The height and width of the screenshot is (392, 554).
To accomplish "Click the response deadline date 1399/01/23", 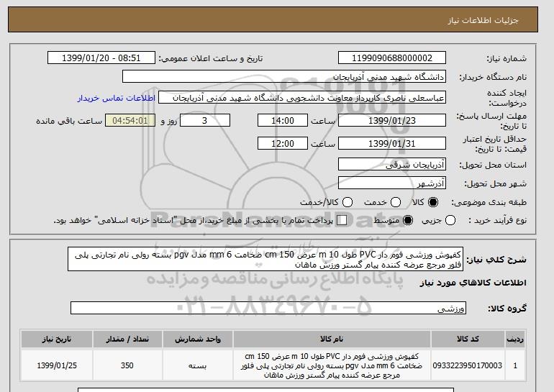I will (392, 120).
